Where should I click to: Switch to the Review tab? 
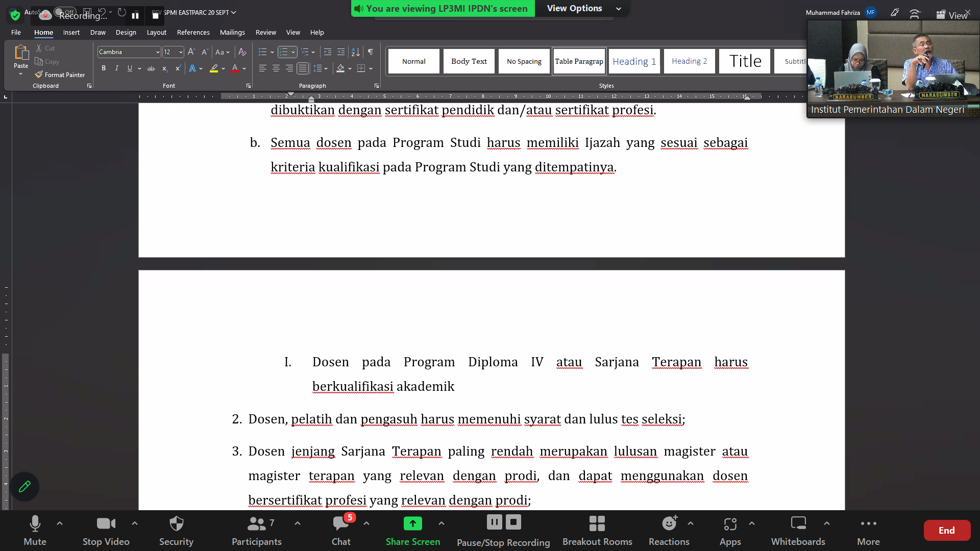[266, 32]
